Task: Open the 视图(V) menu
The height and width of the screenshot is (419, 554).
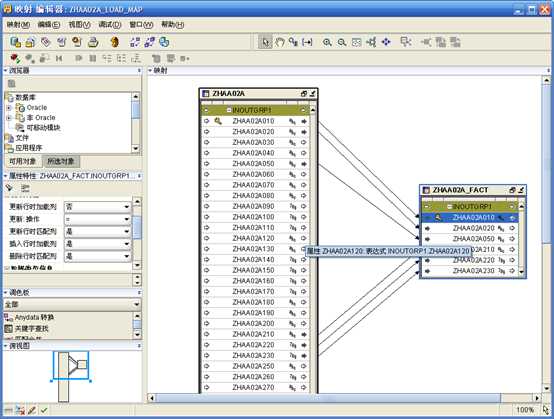Action: [x=79, y=25]
